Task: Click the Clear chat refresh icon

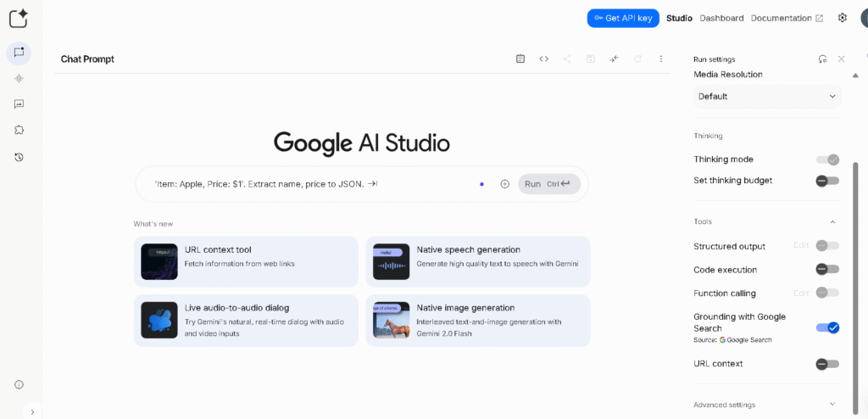Action: click(x=637, y=59)
